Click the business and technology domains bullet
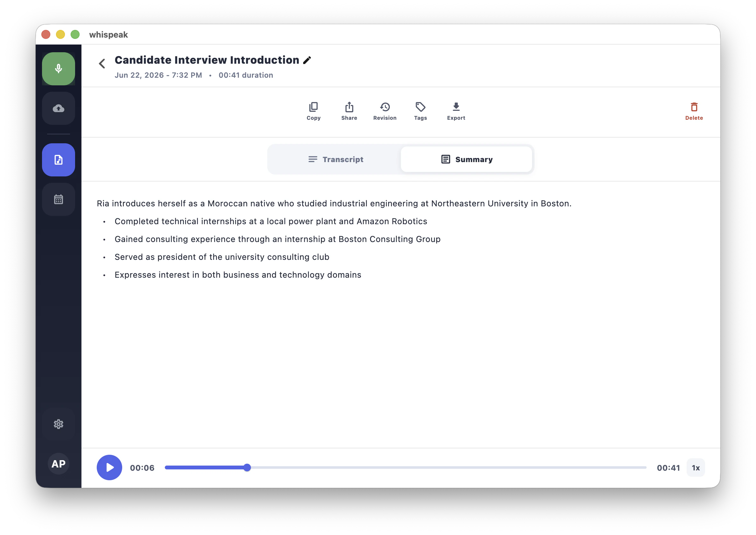 238,275
